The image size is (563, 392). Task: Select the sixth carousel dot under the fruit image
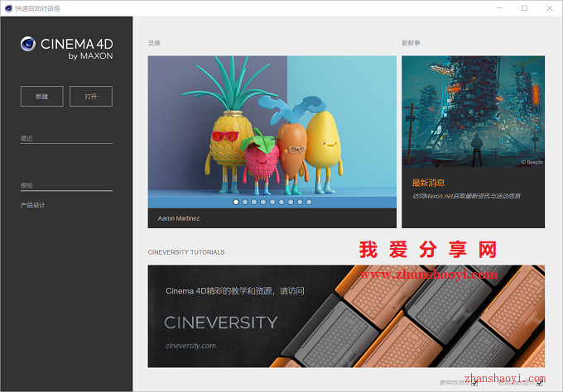tap(281, 202)
